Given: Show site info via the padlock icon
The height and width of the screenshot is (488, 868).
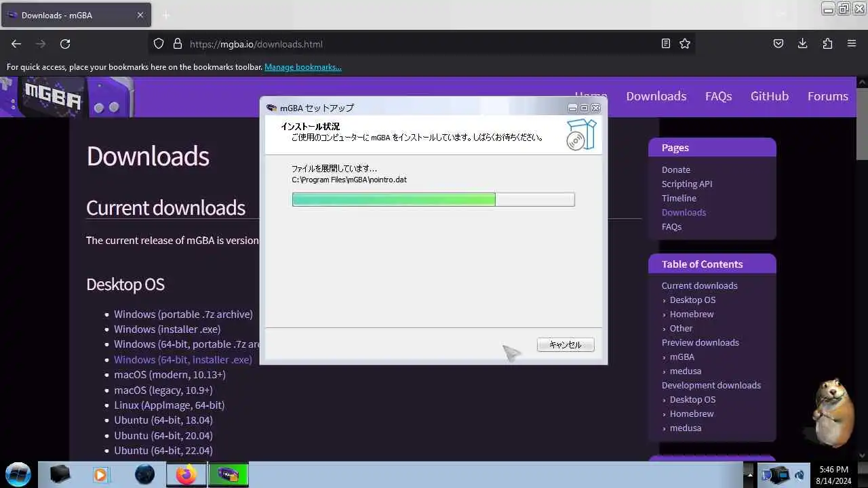Looking at the screenshot, I should coord(178,43).
